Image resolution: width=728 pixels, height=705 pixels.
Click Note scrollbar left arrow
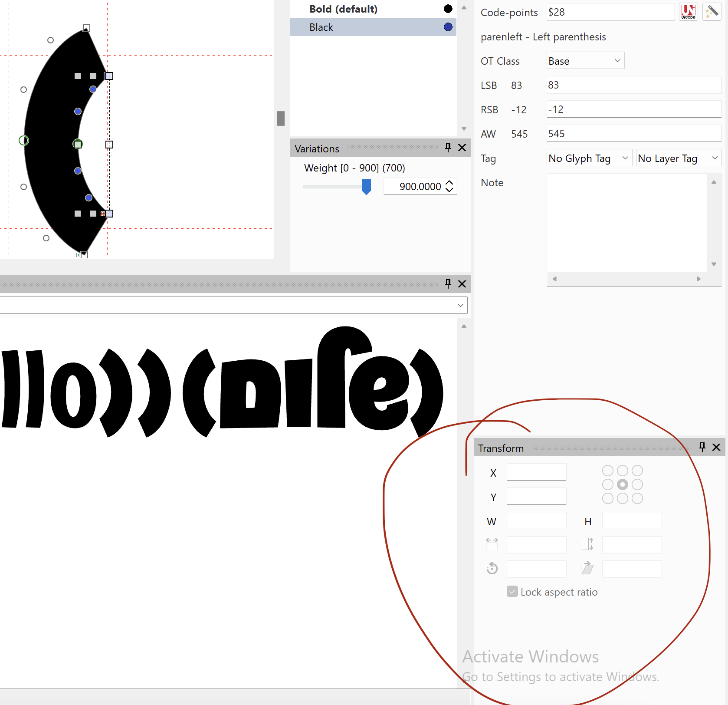tap(554, 279)
